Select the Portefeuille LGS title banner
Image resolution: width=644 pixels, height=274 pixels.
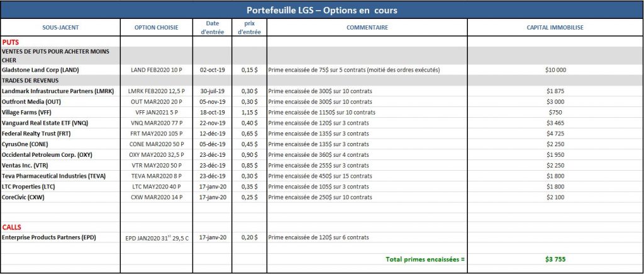(322, 10)
